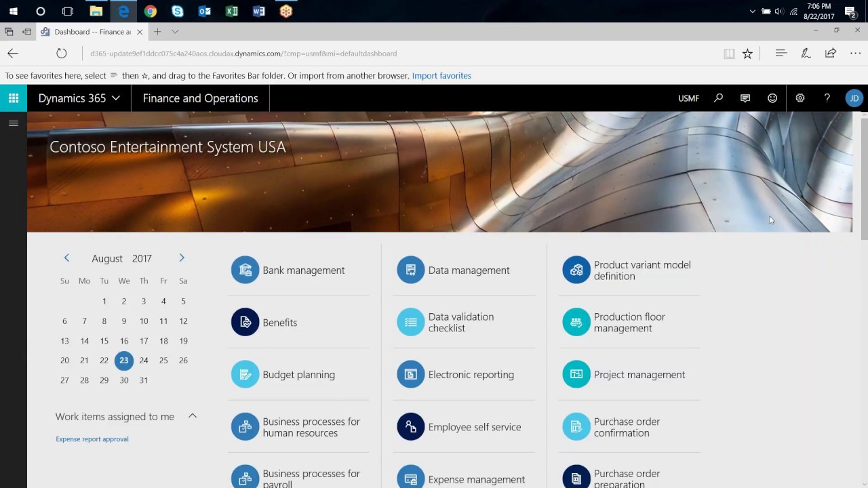868x488 pixels.
Task: Open the Bank management workspace icon
Action: coord(245,270)
